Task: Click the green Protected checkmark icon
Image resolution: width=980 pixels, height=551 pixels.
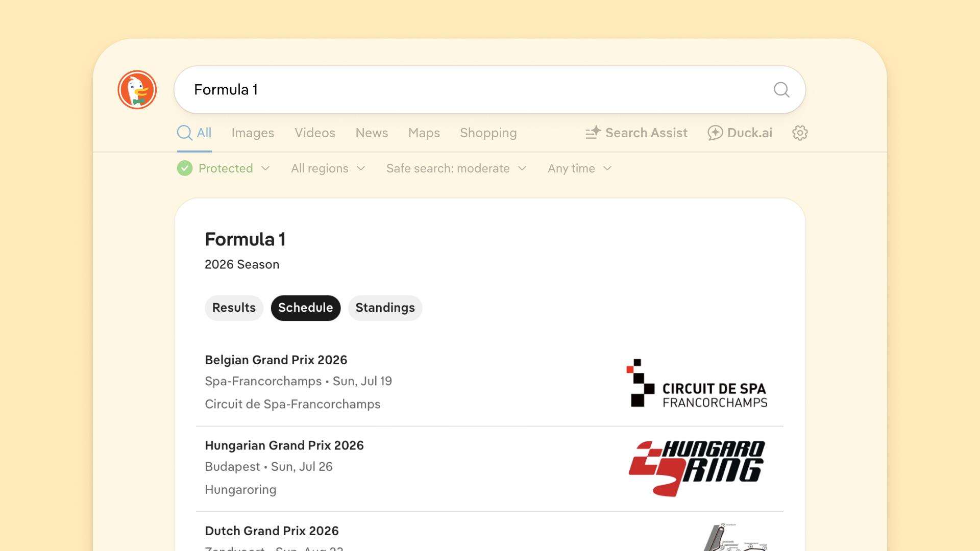Action: (x=185, y=168)
